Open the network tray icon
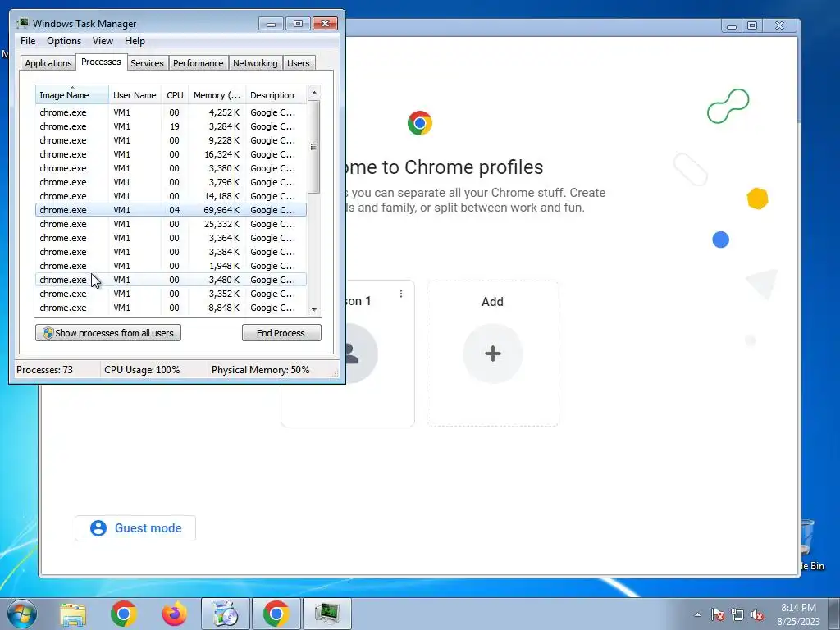840x630 pixels. click(737, 614)
